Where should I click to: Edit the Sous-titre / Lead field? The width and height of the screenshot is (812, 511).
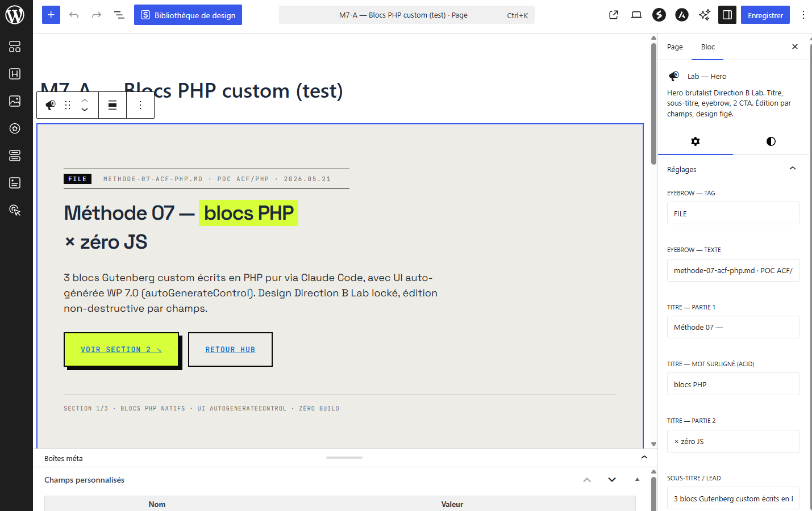pos(733,499)
